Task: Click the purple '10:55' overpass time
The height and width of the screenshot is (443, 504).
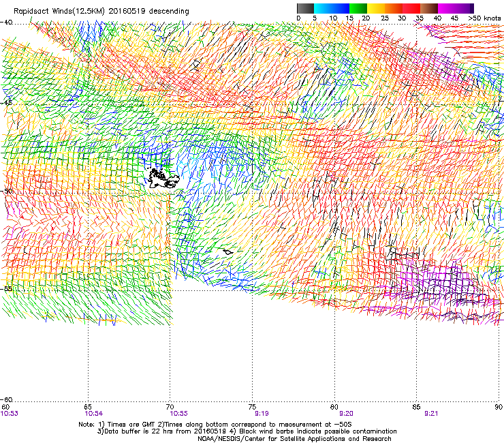Action: coord(178,414)
